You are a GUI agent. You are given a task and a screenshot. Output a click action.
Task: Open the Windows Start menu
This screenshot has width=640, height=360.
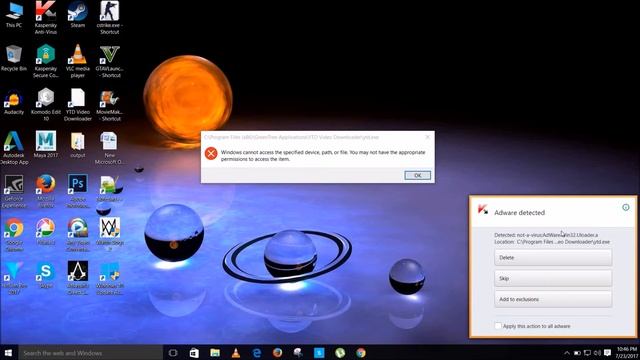click(x=8, y=353)
